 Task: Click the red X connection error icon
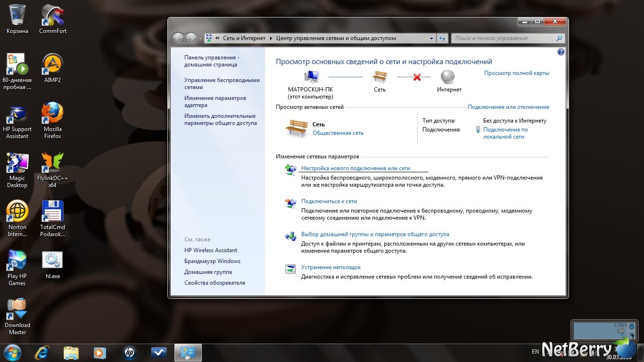click(x=417, y=77)
